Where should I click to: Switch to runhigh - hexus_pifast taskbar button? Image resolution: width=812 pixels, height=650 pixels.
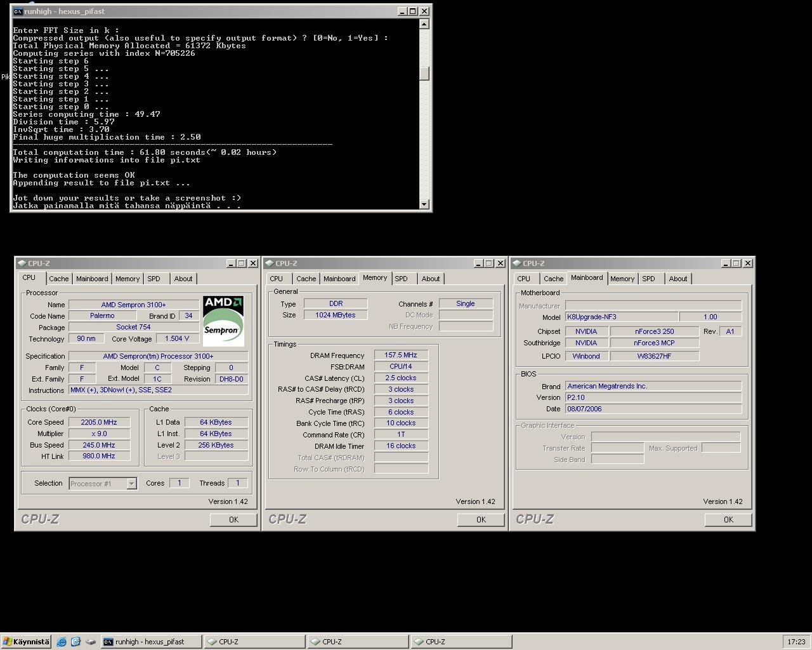tap(151, 642)
